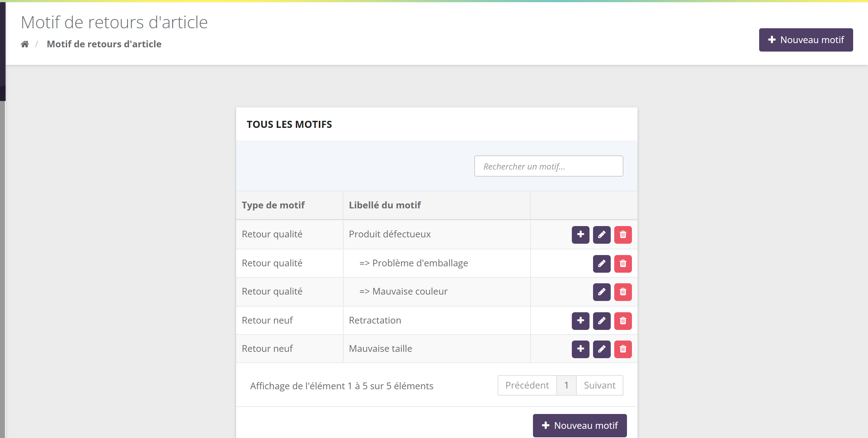Delete the Mauvaise taille motif
This screenshot has width=868, height=438.
point(623,349)
